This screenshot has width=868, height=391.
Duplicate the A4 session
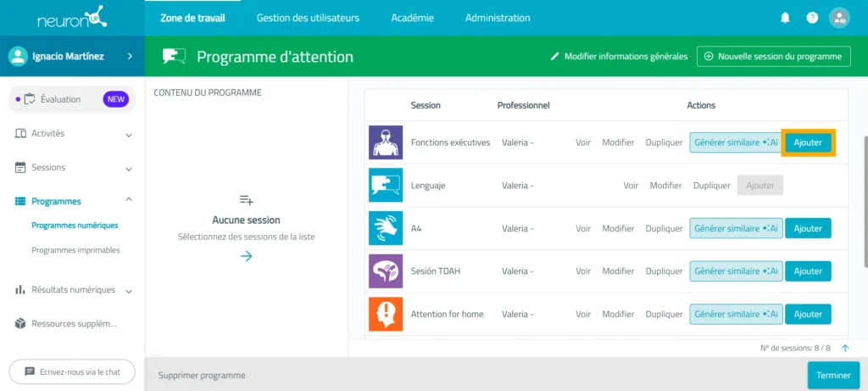point(664,228)
